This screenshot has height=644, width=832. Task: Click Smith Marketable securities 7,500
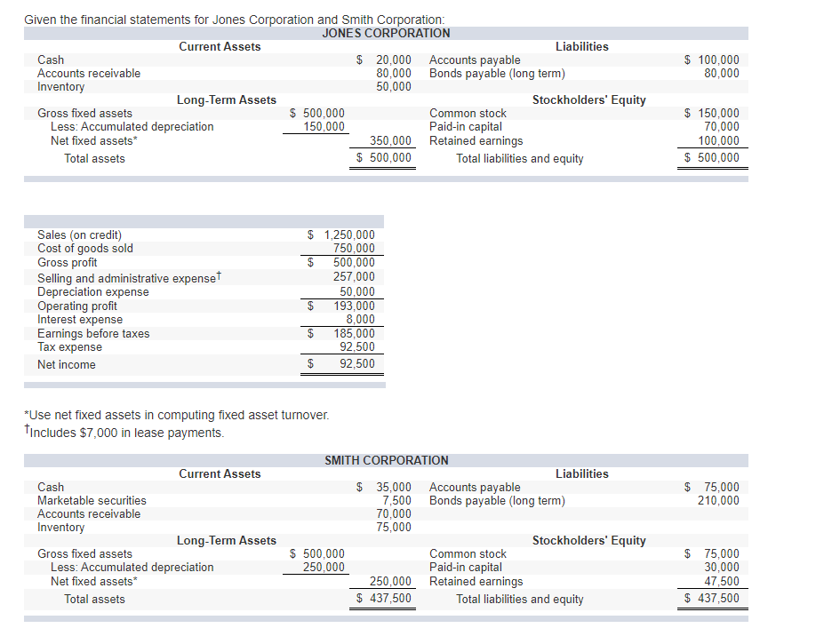coord(397,500)
